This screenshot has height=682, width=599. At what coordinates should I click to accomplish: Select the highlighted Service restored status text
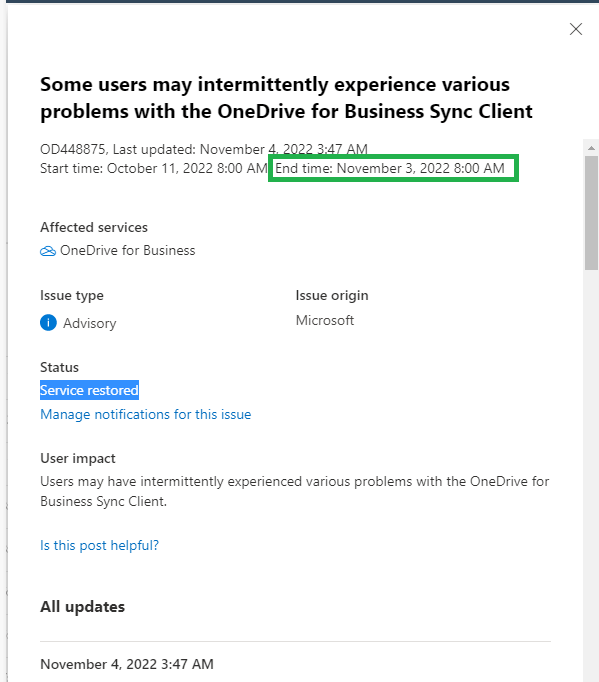(x=89, y=390)
